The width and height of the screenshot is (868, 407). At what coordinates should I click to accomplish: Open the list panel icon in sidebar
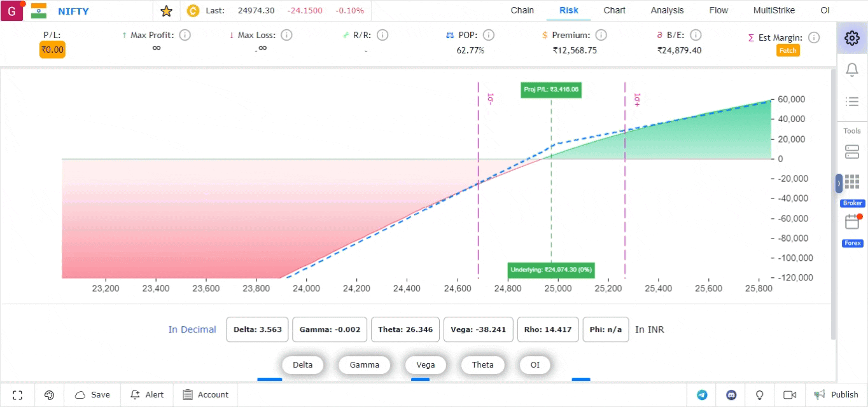[x=851, y=102]
